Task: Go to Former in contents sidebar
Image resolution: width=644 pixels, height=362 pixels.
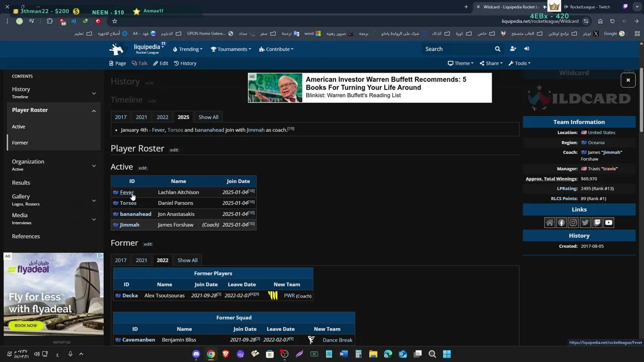Action: 20,143
